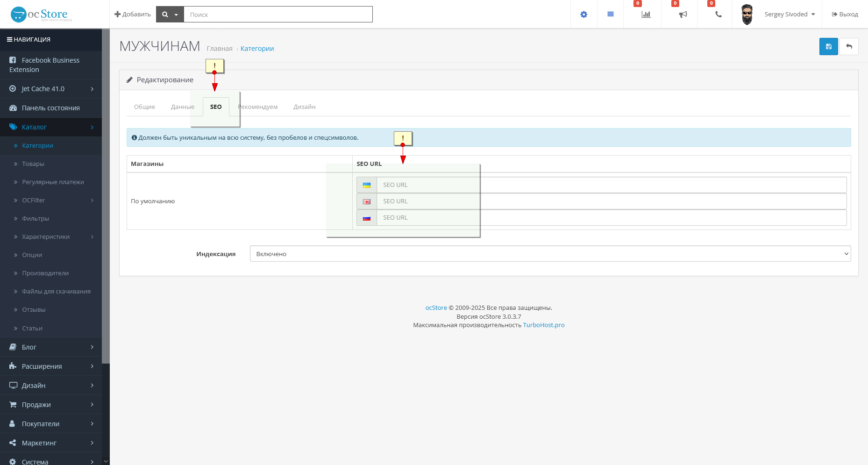Expand the Расширения menu
The height and width of the screenshot is (465, 868).
pos(51,366)
